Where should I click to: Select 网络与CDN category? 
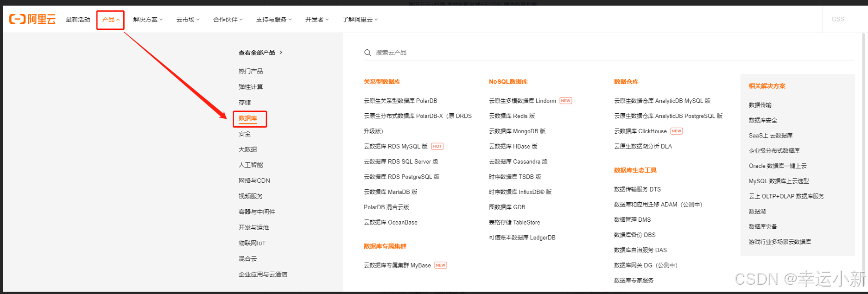point(254,181)
